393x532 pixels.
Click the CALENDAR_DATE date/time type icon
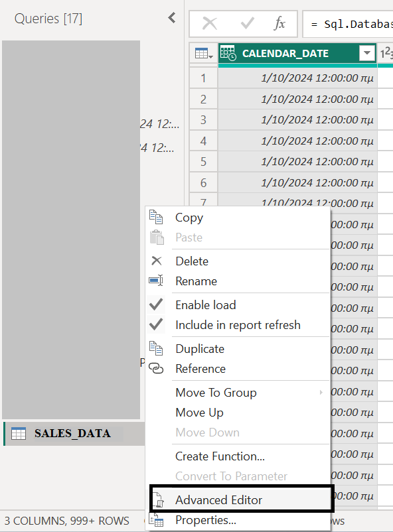[228, 53]
